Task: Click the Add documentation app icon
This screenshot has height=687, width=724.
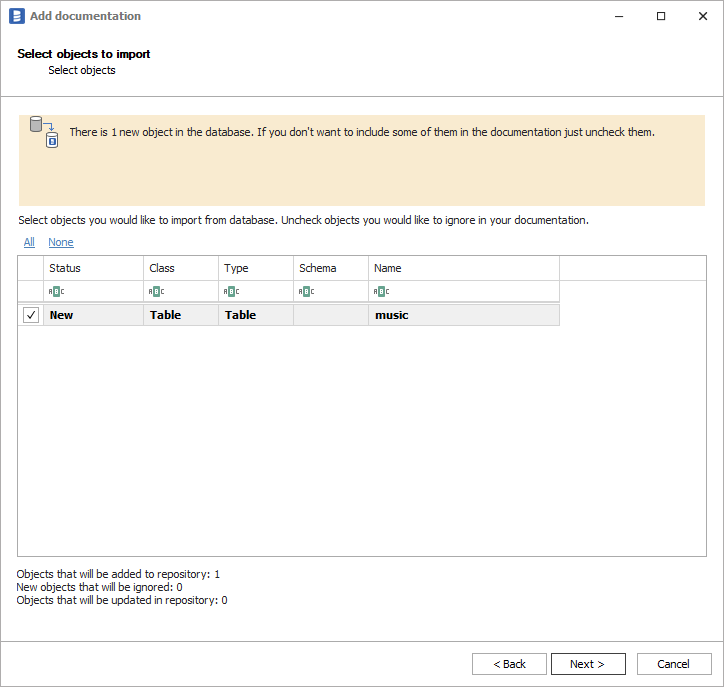Action: 16,16
